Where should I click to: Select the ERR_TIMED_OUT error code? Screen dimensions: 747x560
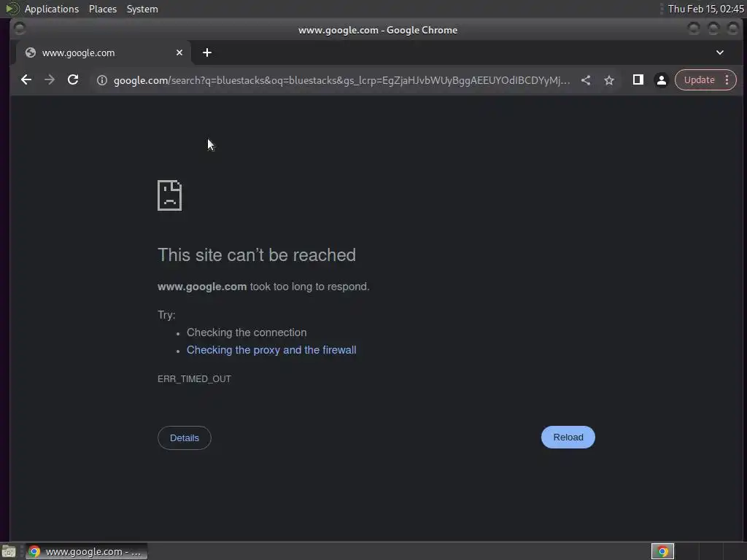point(194,379)
